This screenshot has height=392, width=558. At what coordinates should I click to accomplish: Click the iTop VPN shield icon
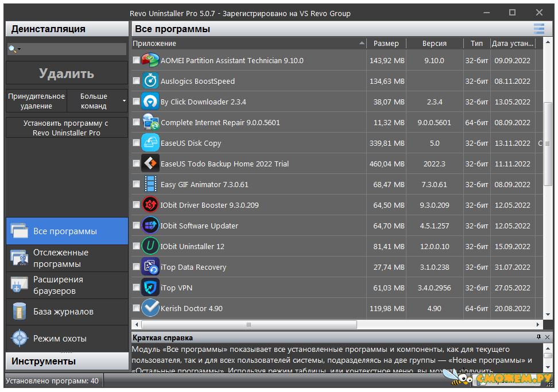pos(150,287)
